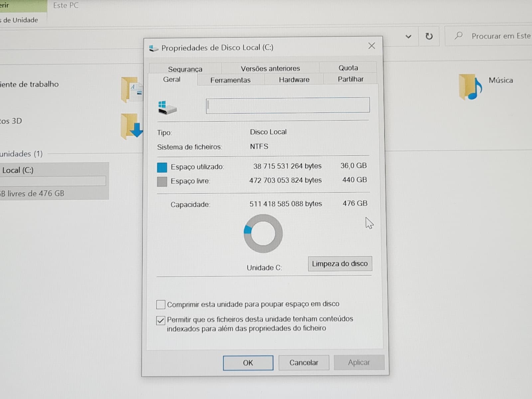The width and height of the screenshot is (532, 399).
Task: Click the 'iente de trabalho' folder label
Action: [29, 84]
